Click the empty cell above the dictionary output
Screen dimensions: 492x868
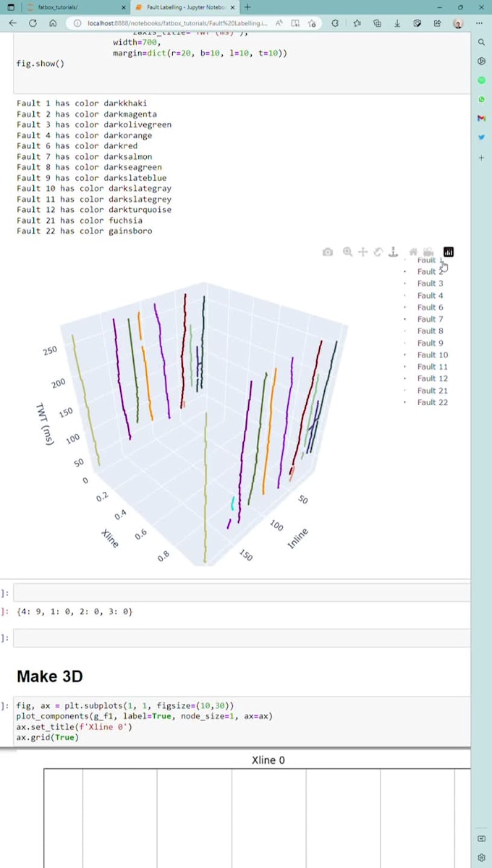point(242,592)
